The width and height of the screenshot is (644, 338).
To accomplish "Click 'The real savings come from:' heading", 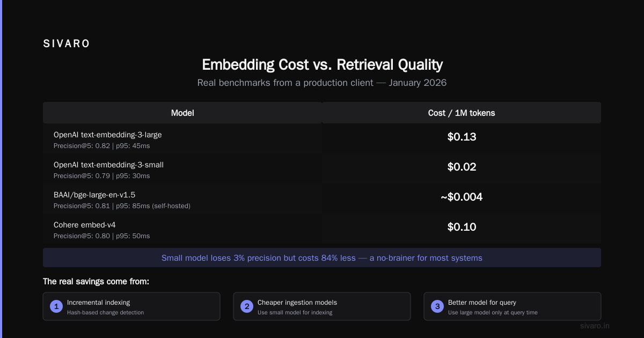I will click(x=96, y=282).
